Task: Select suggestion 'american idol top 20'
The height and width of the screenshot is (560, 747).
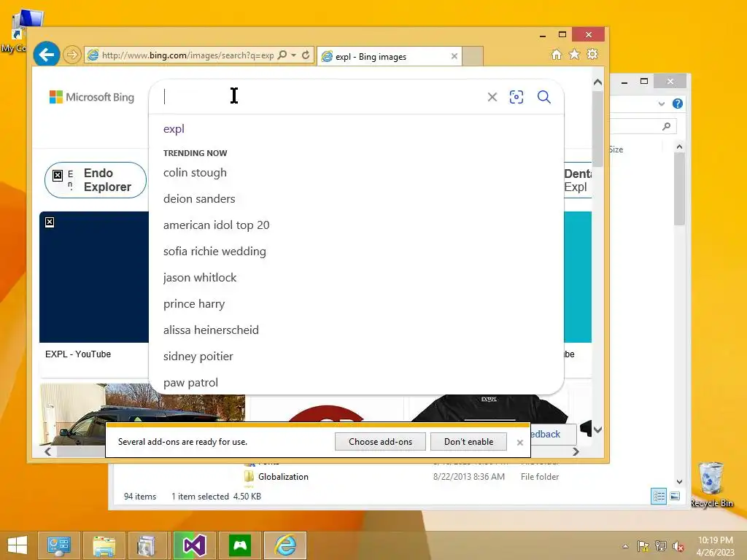Action: click(216, 225)
